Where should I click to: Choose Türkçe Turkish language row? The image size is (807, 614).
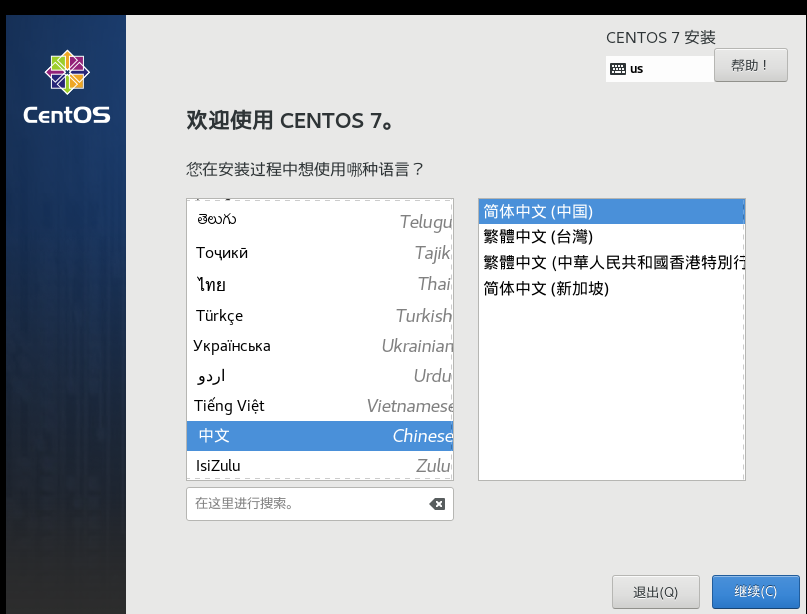[320, 315]
